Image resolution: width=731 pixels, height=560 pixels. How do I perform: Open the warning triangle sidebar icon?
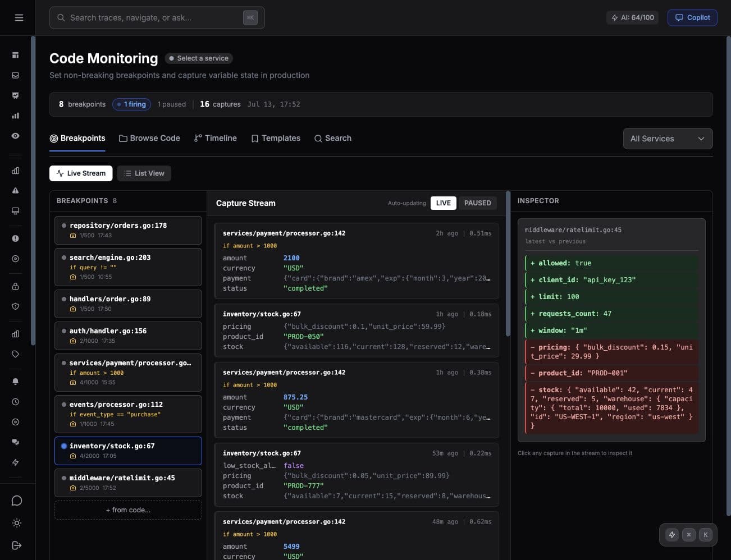pos(15,191)
